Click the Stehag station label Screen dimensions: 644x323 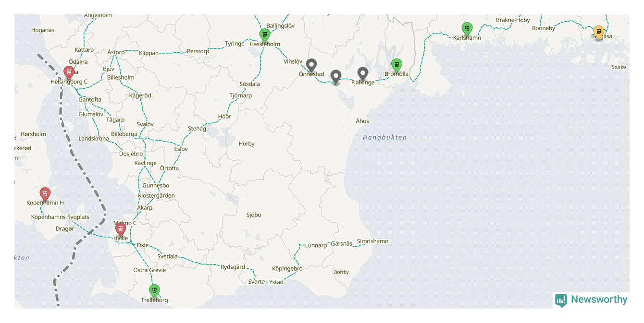point(197,128)
